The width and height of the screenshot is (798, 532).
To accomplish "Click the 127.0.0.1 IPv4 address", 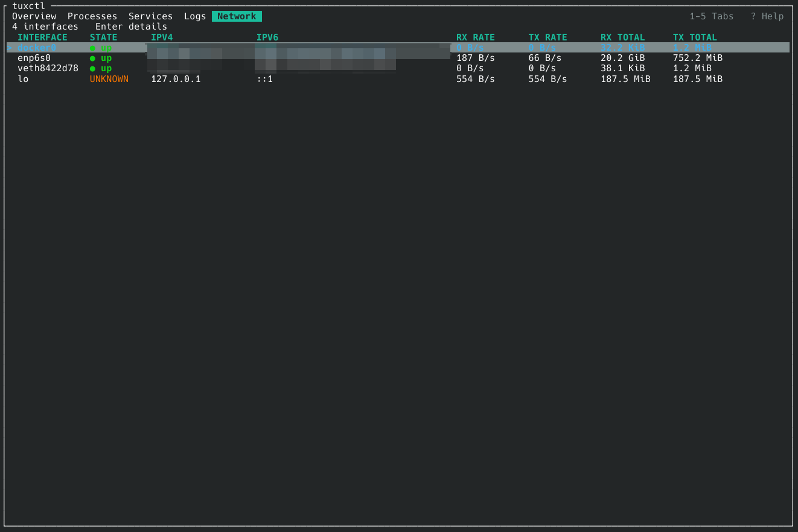I will (x=176, y=79).
